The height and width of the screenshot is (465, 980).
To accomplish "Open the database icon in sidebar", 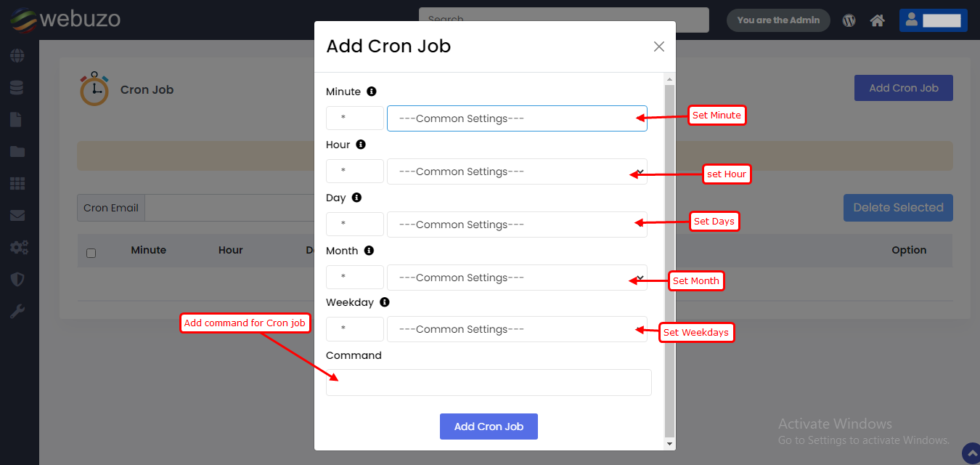I will (17, 88).
